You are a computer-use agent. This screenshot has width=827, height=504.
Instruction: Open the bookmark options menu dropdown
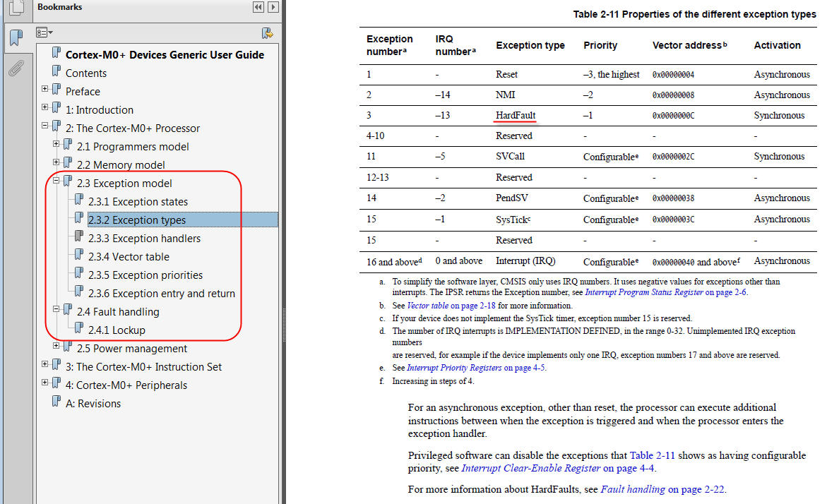tap(44, 32)
